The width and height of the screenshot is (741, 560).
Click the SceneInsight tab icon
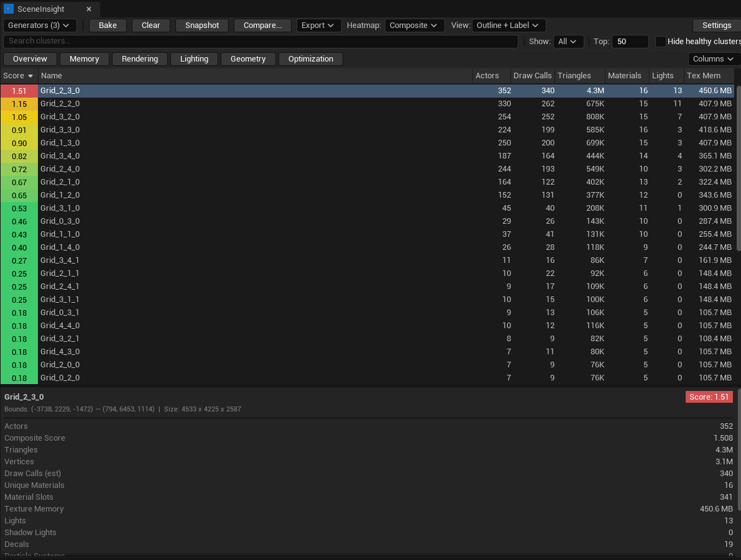click(x=9, y=9)
